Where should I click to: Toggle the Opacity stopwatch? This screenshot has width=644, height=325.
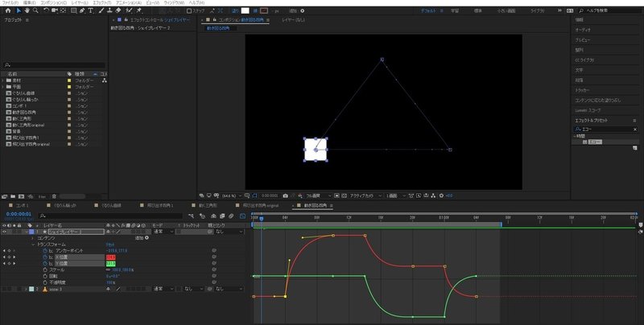[45, 282]
